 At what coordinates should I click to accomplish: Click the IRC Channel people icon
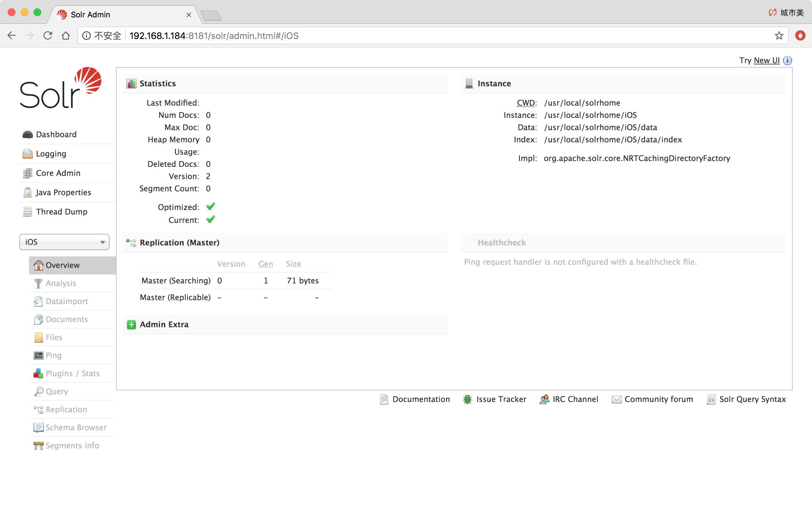pos(544,399)
